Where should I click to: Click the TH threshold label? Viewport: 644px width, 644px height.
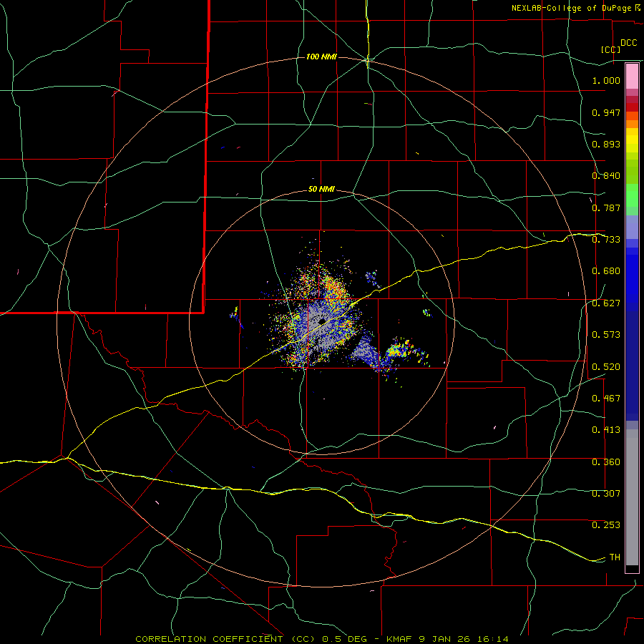point(615,557)
